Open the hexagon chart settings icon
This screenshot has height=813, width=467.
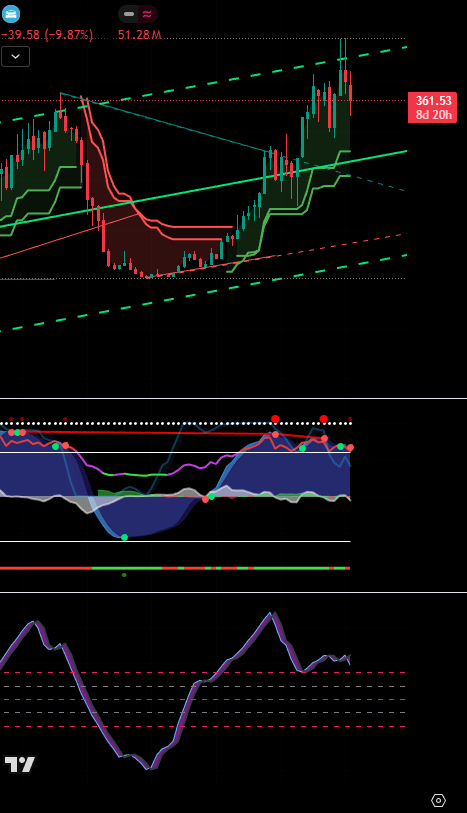(x=438, y=800)
